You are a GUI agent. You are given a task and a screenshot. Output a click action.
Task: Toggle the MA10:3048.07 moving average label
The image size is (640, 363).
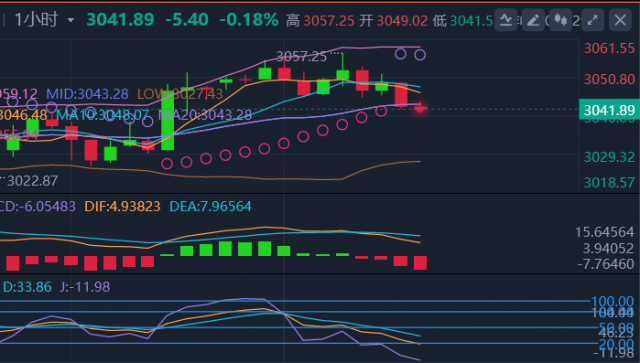click(x=102, y=115)
